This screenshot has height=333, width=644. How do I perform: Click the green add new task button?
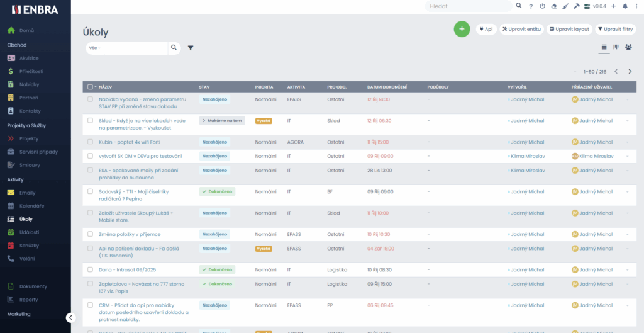pos(462,29)
